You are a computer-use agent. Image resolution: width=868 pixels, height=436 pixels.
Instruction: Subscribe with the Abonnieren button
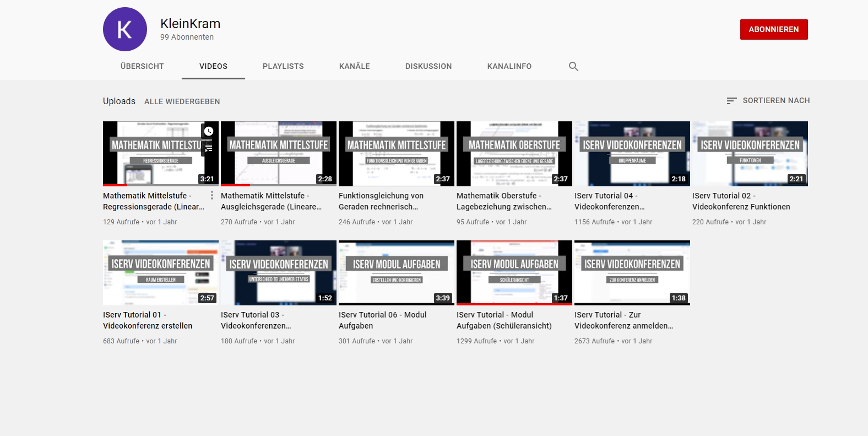coord(774,29)
